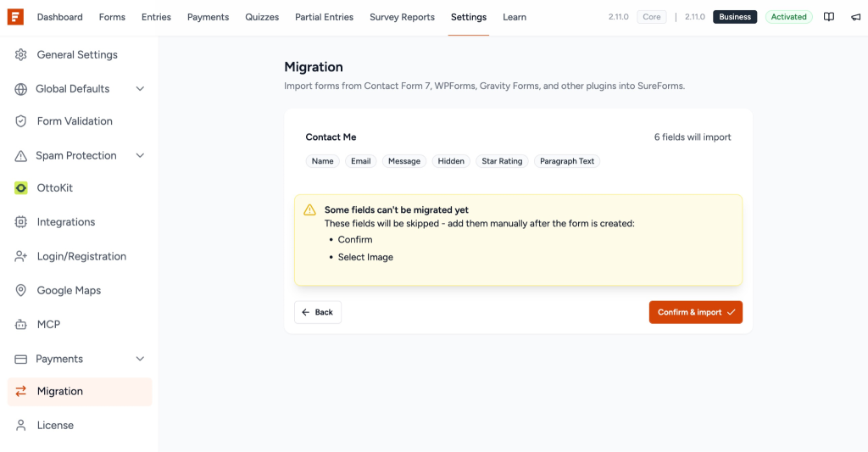Open the Partial Entries tab
The image size is (868, 452).
click(x=324, y=17)
